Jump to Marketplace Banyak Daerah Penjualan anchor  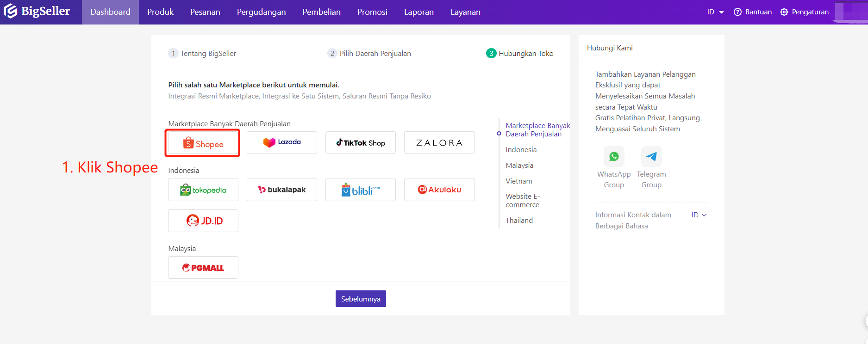[x=537, y=129]
